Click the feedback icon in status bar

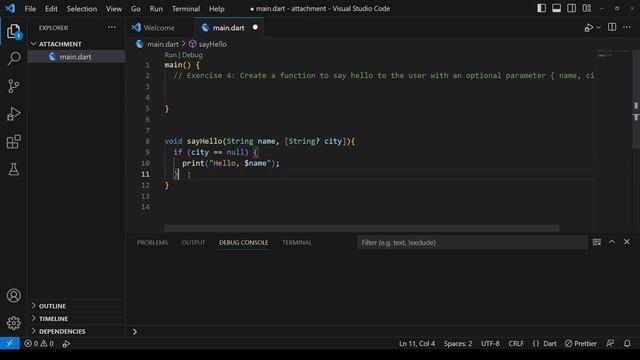click(610, 344)
